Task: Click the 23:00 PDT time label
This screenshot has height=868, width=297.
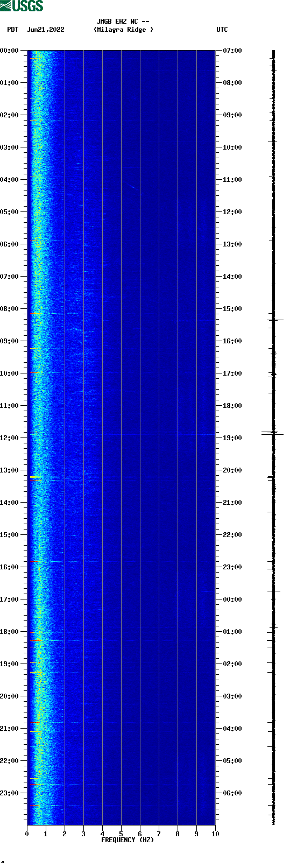Action: click(9, 793)
